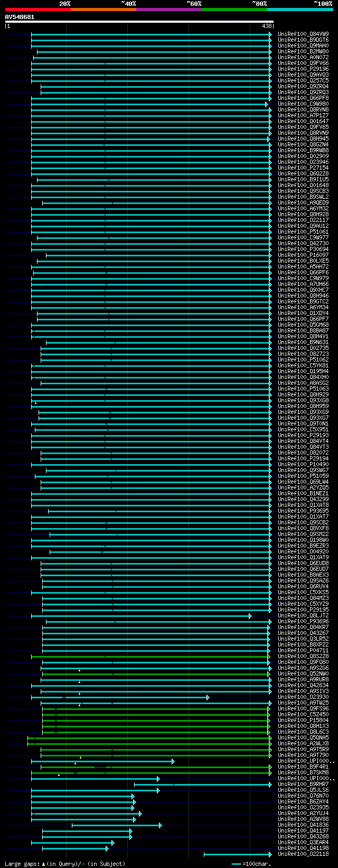Select label UniRef100_A9QED9
338x868 pixels.
(303, 203)
